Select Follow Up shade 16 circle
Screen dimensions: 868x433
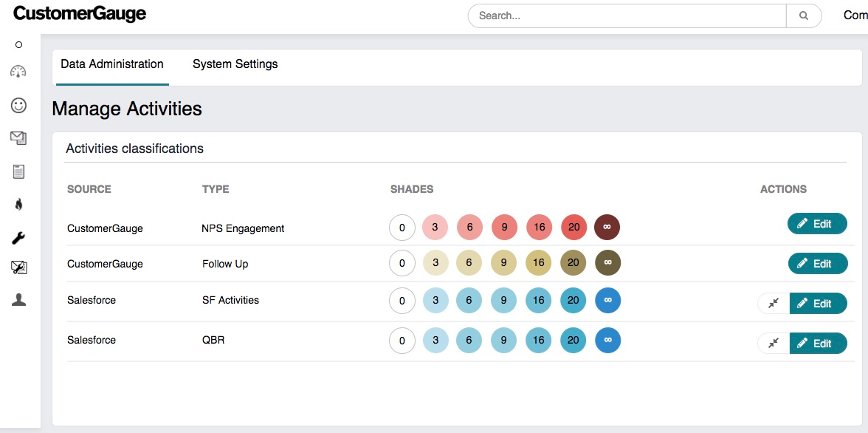coord(539,263)
